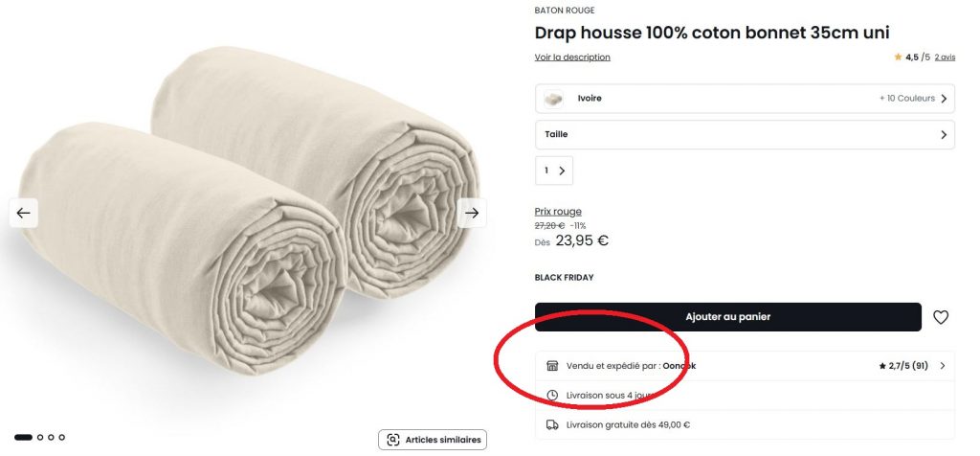Select the second image carousel dot

click(x=40, y=437)
